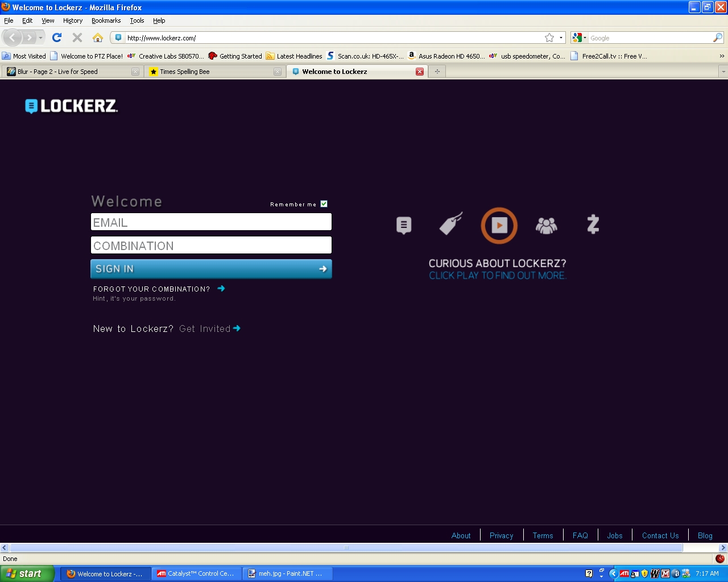Click the price tag icon
Screen dimensions: 728x582
coord(451,223)
